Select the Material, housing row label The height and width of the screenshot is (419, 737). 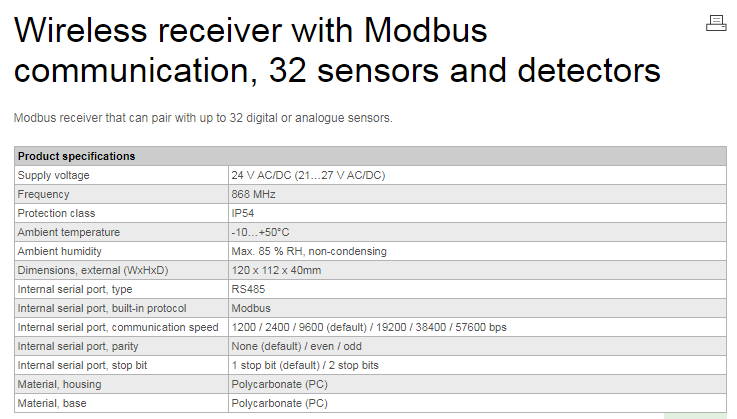click(x=59, y=384)
